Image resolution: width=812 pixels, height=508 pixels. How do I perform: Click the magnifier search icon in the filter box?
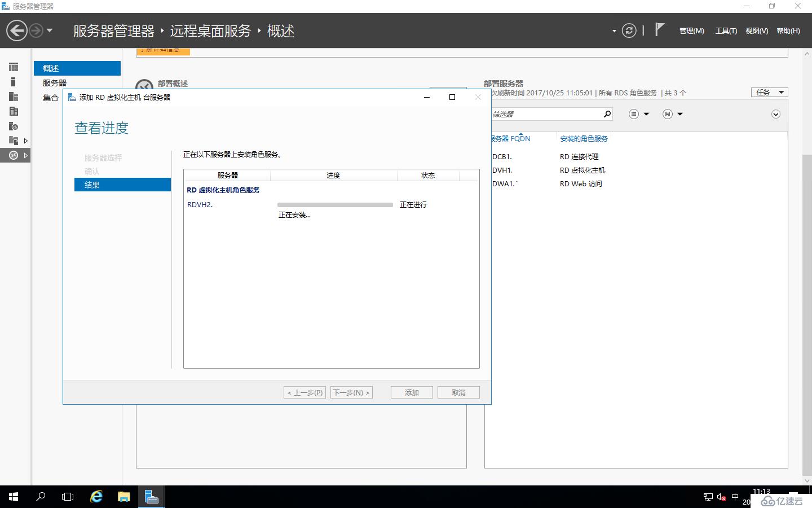point(607,114)
